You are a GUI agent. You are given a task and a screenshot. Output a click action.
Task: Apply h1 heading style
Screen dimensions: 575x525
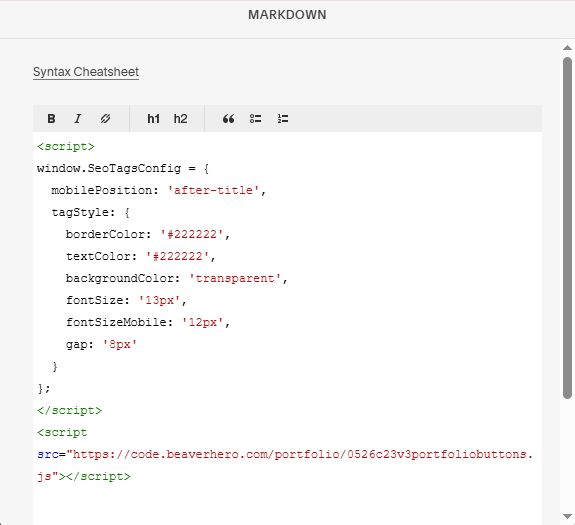pos(153,119)
